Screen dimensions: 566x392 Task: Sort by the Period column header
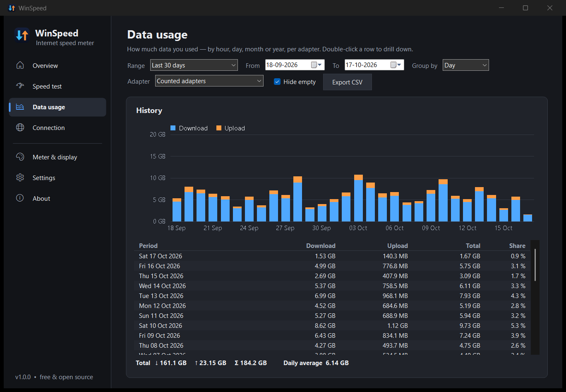click(x=148, y=245)
